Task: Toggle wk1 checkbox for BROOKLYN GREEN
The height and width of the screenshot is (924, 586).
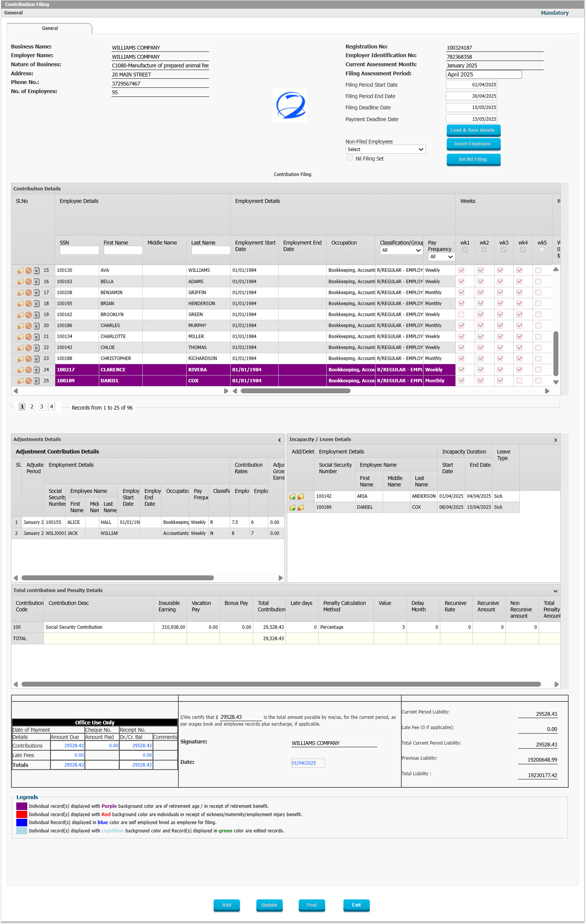Action: 461,315
